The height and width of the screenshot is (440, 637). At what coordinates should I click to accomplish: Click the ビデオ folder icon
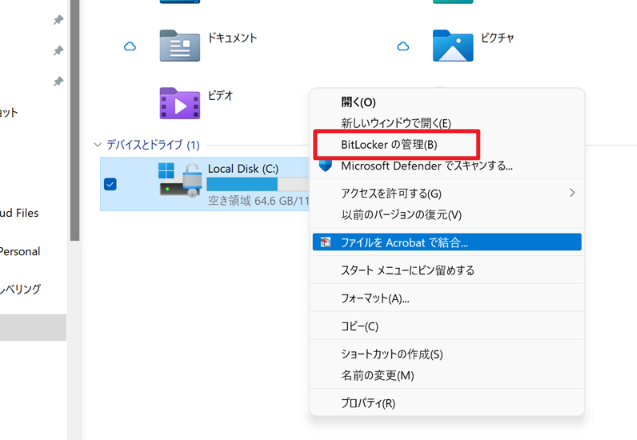tap(180, 103)
